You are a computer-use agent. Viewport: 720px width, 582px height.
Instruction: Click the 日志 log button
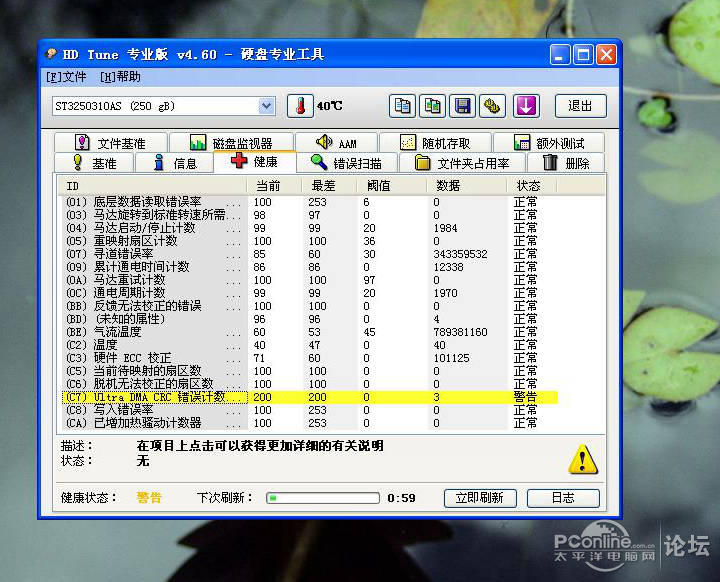563,498
